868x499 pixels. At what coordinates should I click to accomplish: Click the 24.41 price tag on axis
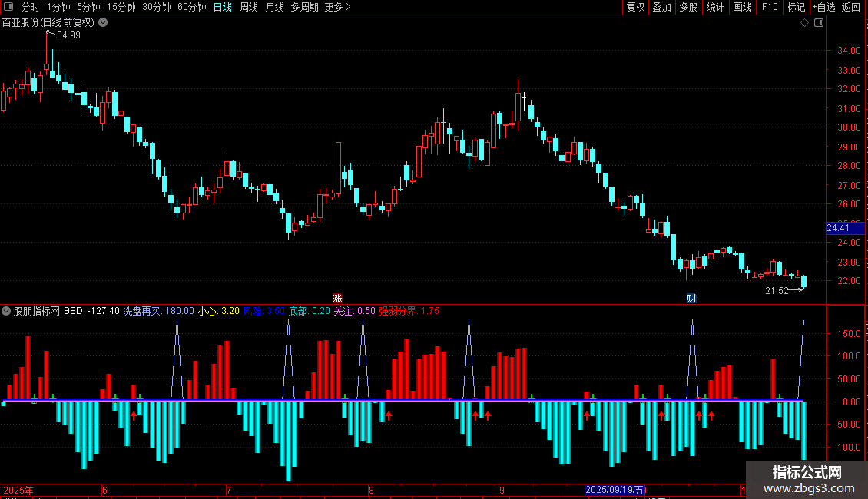click(845, 228)
